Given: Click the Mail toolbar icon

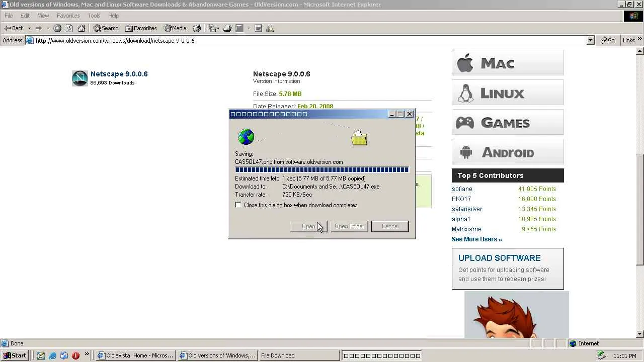Looking at the screenshot, I should tap(211, 28).
